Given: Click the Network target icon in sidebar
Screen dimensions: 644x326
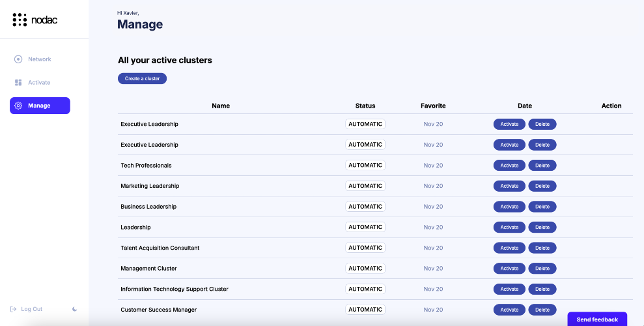Looking at the screenshot, I should [18, 59].
